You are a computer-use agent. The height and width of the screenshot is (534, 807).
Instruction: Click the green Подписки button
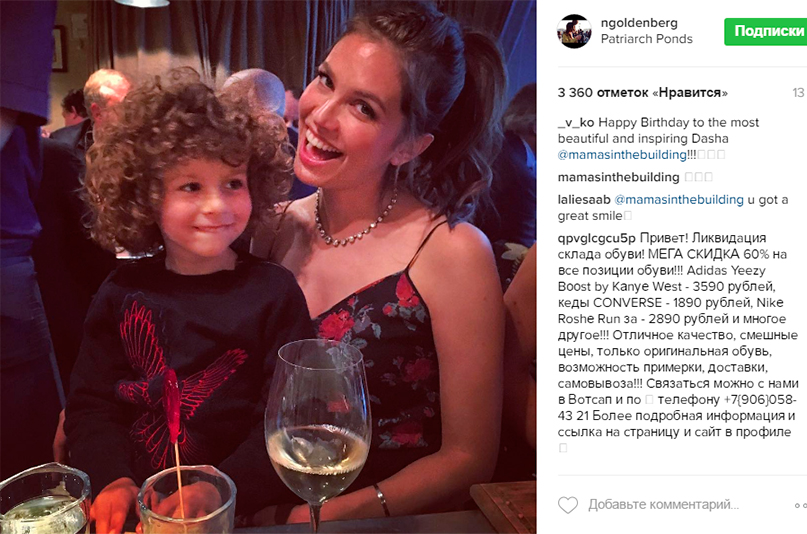pos(766,31)
